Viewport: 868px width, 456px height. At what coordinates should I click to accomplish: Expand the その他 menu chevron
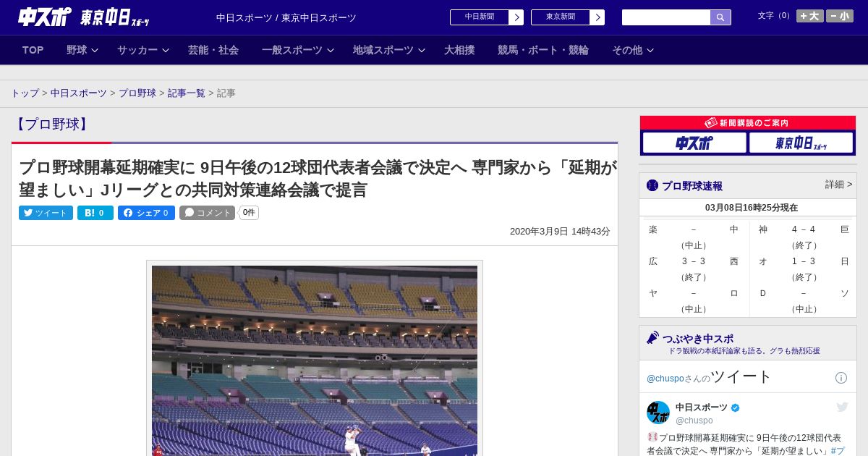pos(650,51)
